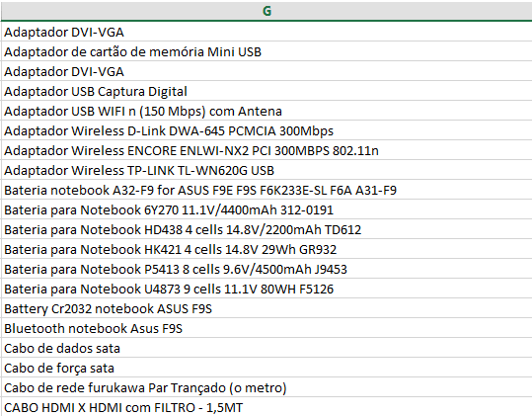
Task: Click Adaptador USB Captura Digital cell
Action: pyautogui.click(x=266, y=91)
